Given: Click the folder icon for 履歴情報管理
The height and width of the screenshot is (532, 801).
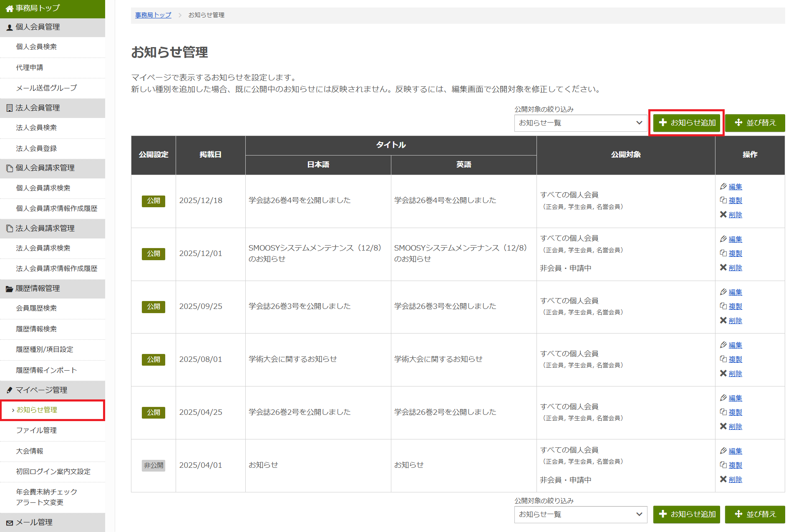Looking at the screenshot, I should [9, 289].
